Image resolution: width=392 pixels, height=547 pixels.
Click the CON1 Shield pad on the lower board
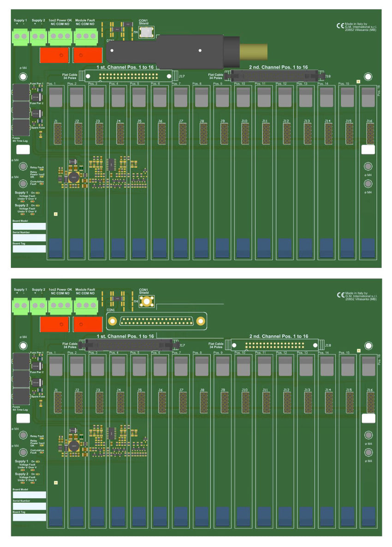coord(147,302)
